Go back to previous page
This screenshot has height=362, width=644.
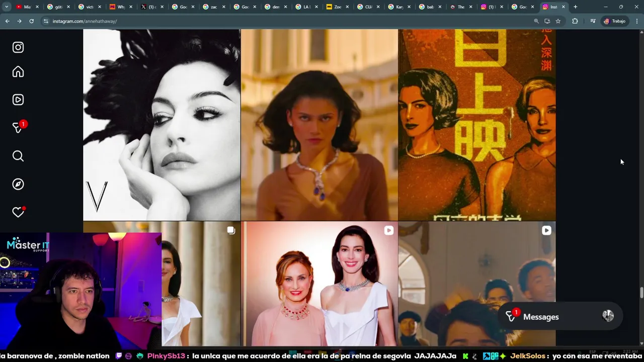coord(7,21)
